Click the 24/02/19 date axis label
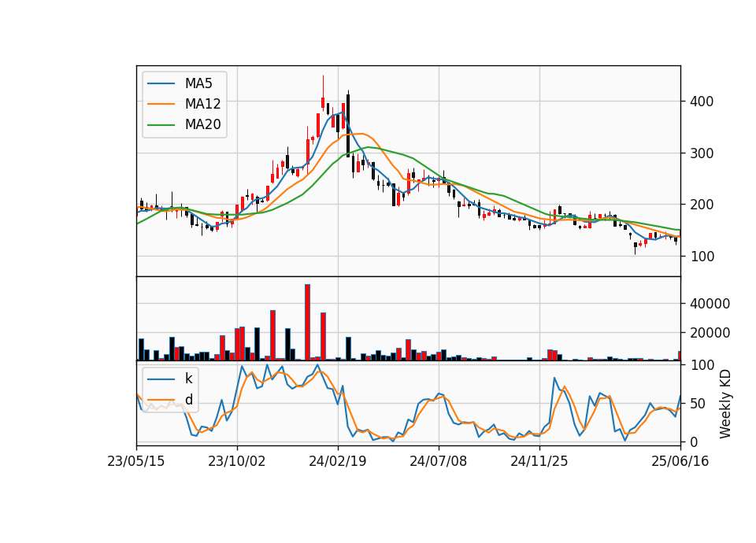This screenshot has width=756, height=543. click(x=338, y=461)
